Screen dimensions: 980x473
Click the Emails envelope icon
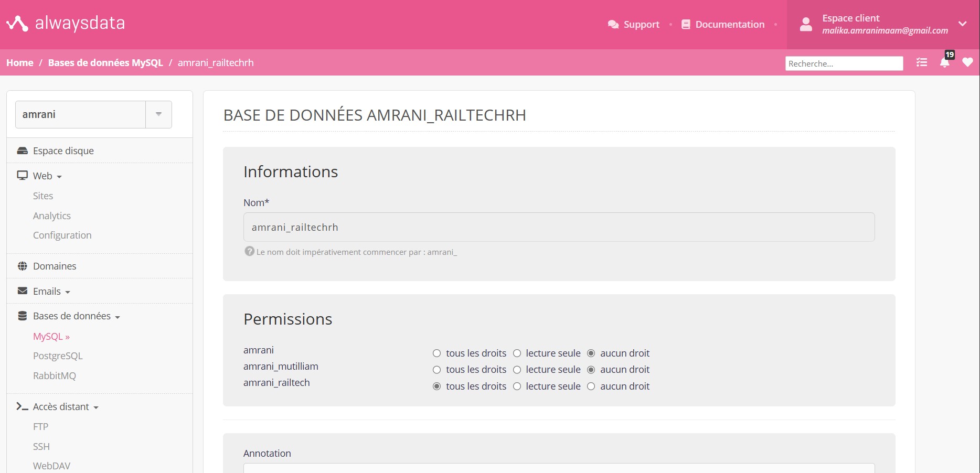pos(23,291)
